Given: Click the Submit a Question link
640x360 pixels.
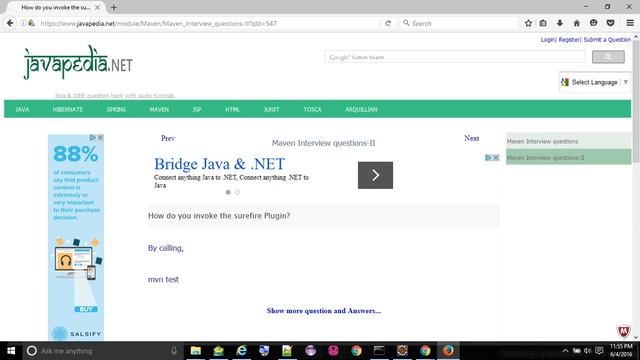Looking at the screenshot, I should click(607, 40).
